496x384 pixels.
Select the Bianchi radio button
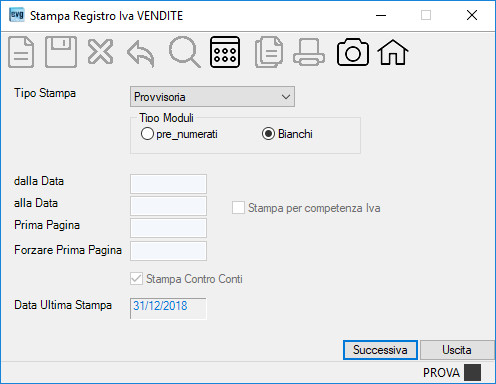[268, 134]
